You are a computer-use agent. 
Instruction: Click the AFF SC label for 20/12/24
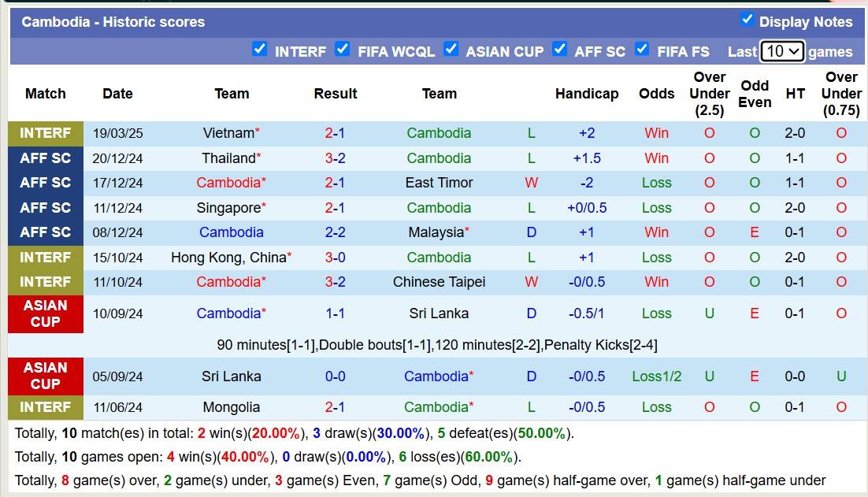pyautogui.click(x=45, y=158)
